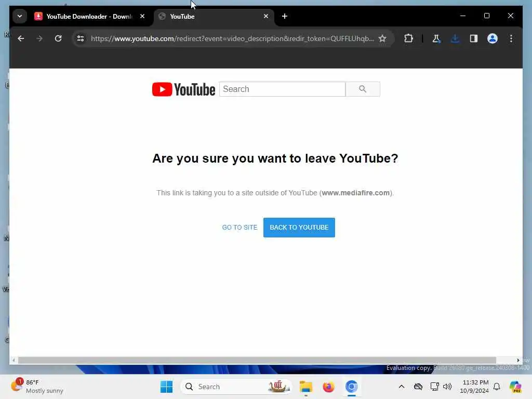
Task: Open site information icon in address bar
Action: [81, 38]
